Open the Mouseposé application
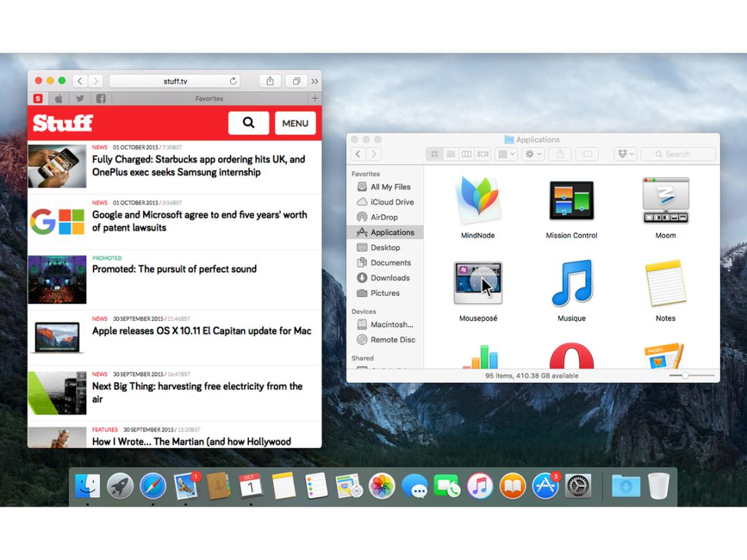Screen dimensions: 747x560 [x=478, y=283]
